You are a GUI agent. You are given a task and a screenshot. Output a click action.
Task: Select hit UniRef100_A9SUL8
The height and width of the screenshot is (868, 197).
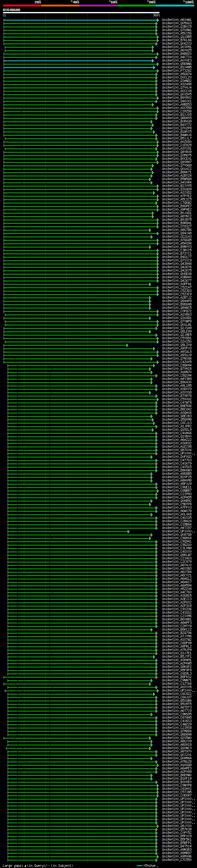(176, 352)
